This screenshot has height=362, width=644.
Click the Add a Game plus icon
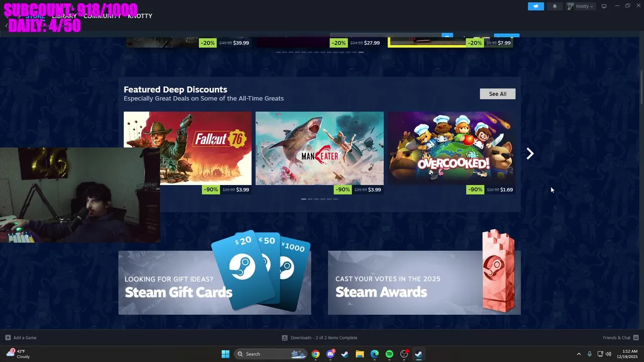coord(8,337)
